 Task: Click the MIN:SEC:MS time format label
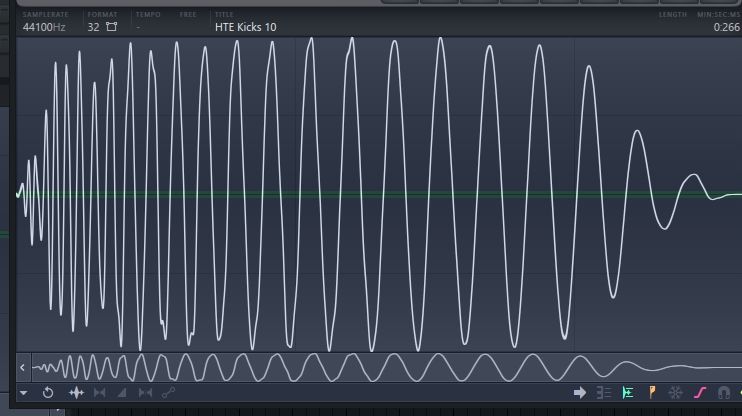(x=719, y=15)
